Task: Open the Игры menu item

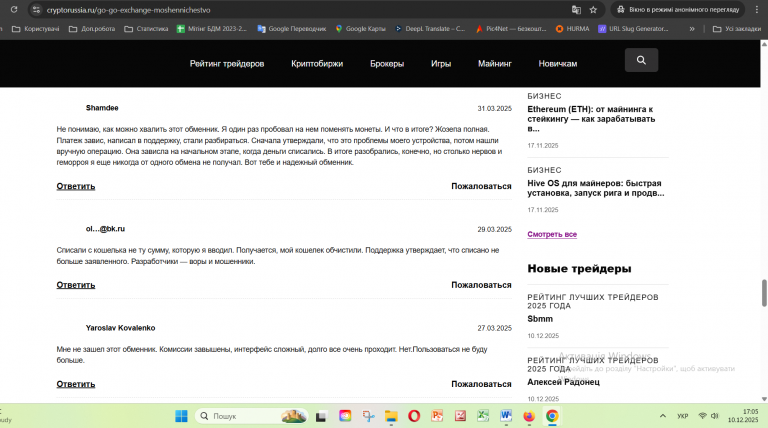Action: tap(441, 64)
